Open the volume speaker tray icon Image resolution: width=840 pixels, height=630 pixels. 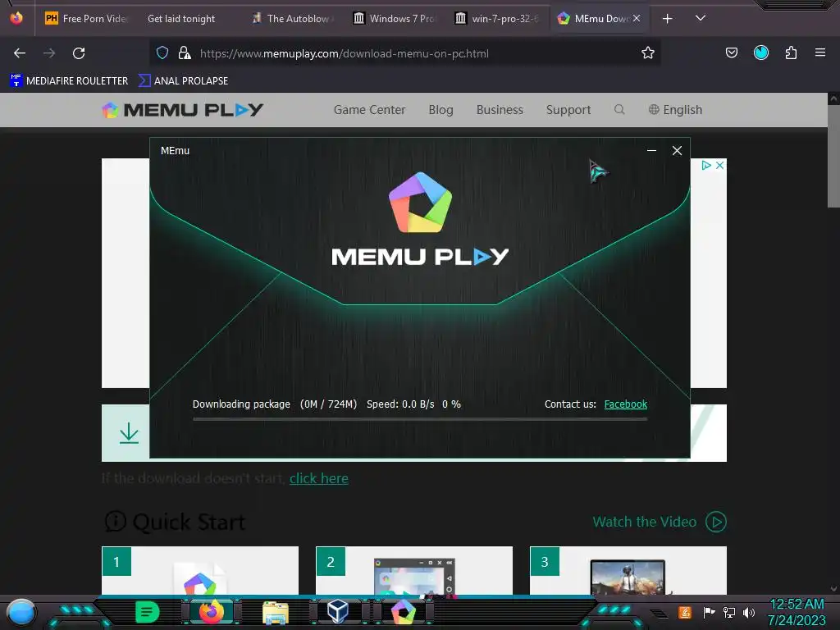[x=749, y=612]
